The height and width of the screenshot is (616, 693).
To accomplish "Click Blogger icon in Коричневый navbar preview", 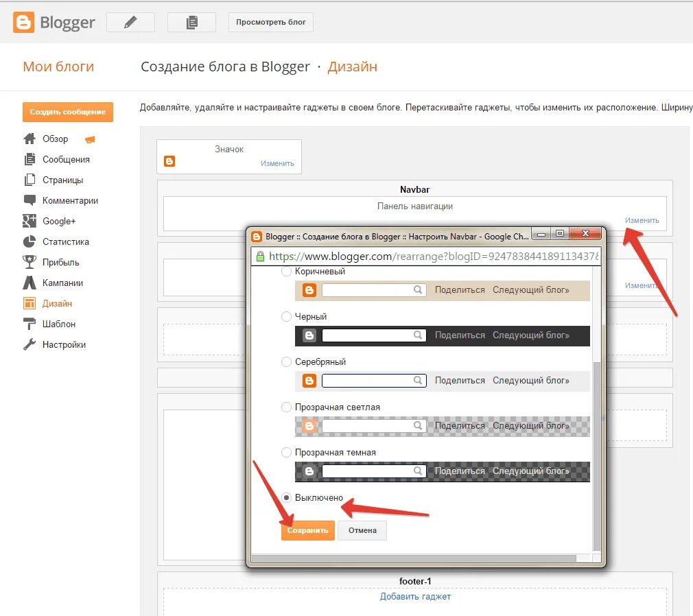I will (x=309, y=290).
